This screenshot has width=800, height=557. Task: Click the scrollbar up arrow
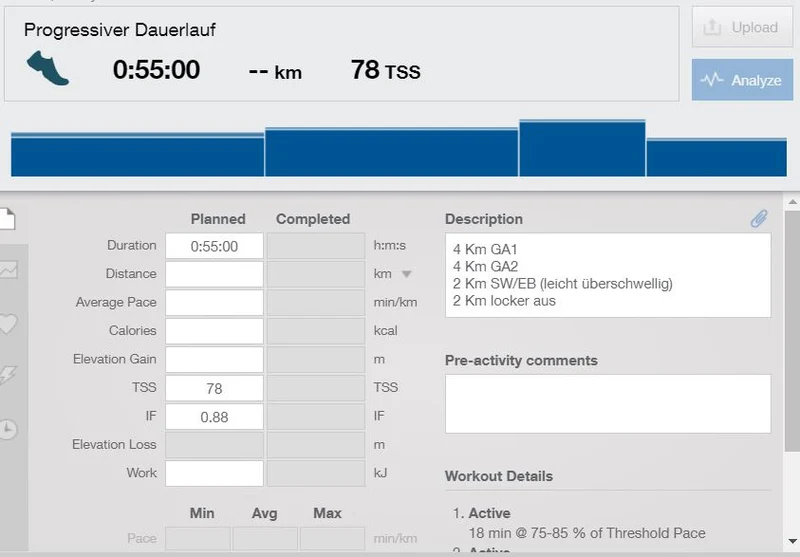pos(792,202)
